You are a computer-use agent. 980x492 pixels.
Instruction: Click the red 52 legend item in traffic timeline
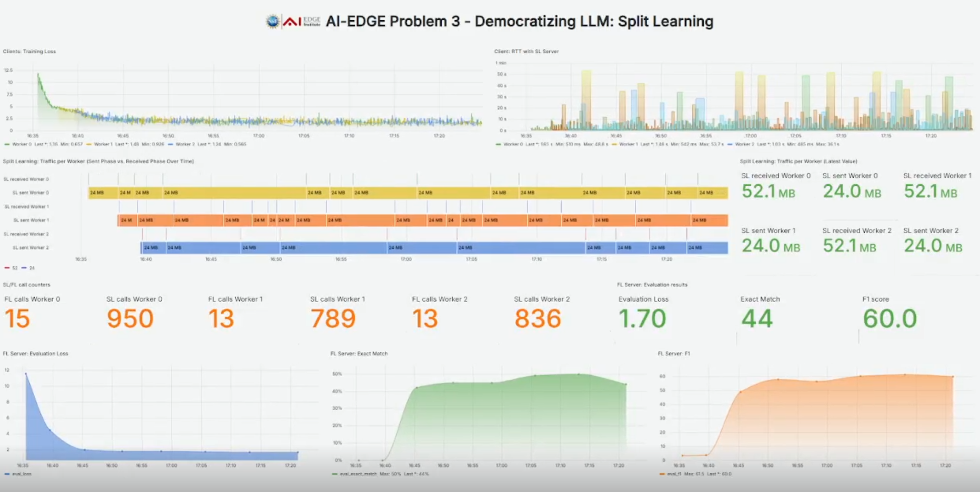point(12,268)
